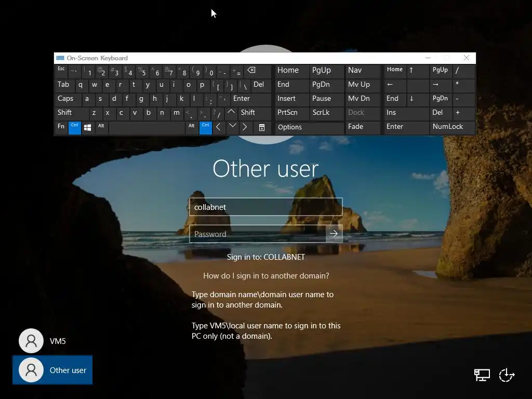Screen dimensions: 532x399
Task: Click the Insert key
Action: [292, 99]
